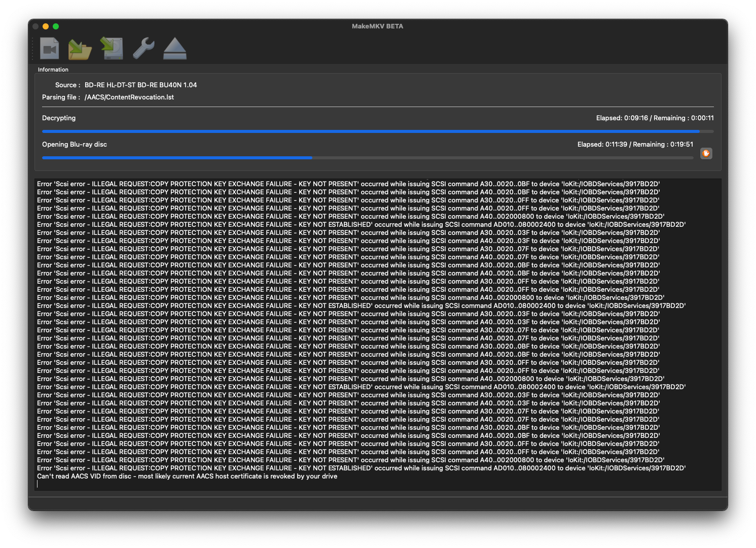Click the path /AACS/ContentRevocation.lst
This screenshot has width=756, height=548.
129,97
